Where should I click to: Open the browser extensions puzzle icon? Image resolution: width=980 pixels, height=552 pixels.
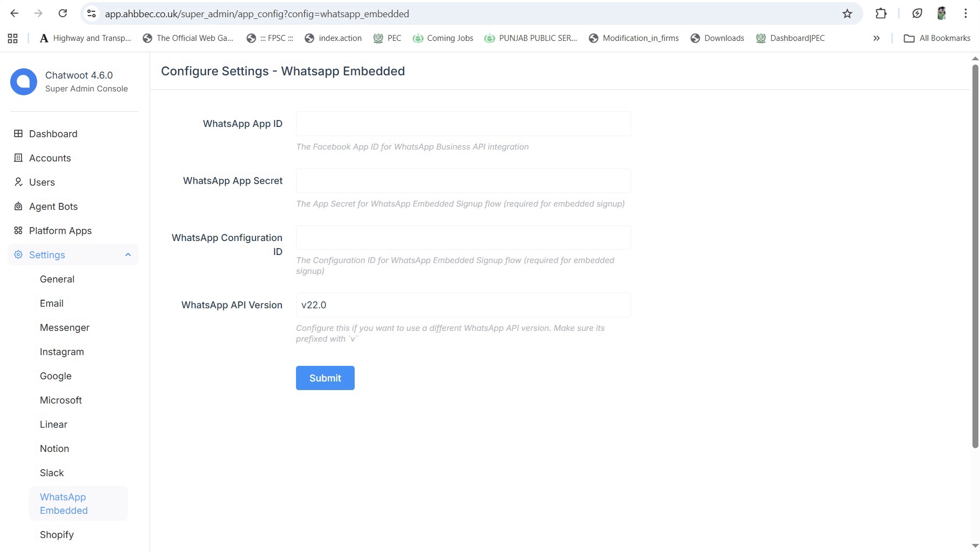(x=881, y=14)
